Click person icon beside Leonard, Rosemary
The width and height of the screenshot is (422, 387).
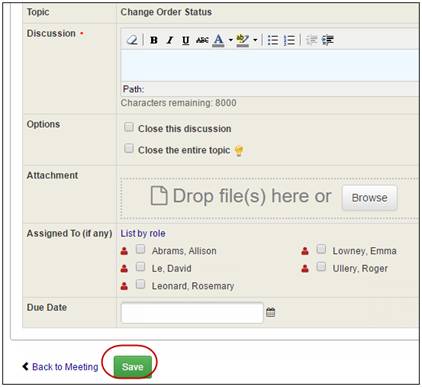point(124,286)
